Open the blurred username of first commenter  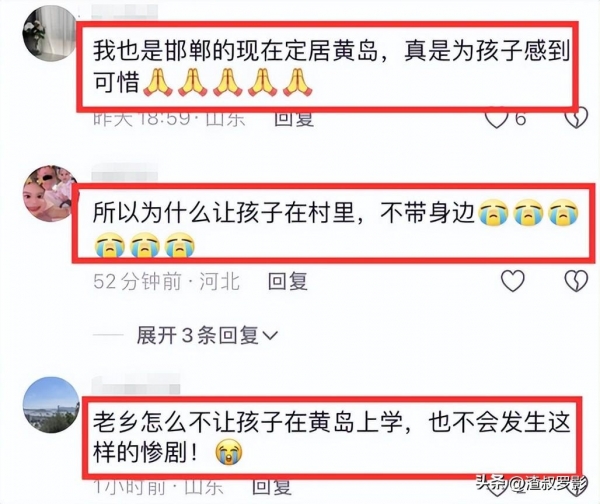125,12
